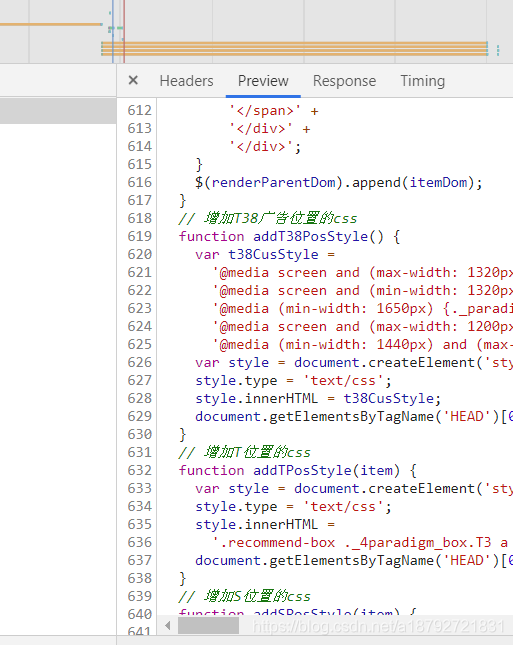The image size is (513, 645).
Task: Click line 635 'style.innerHTML ='
Action: 265,524
